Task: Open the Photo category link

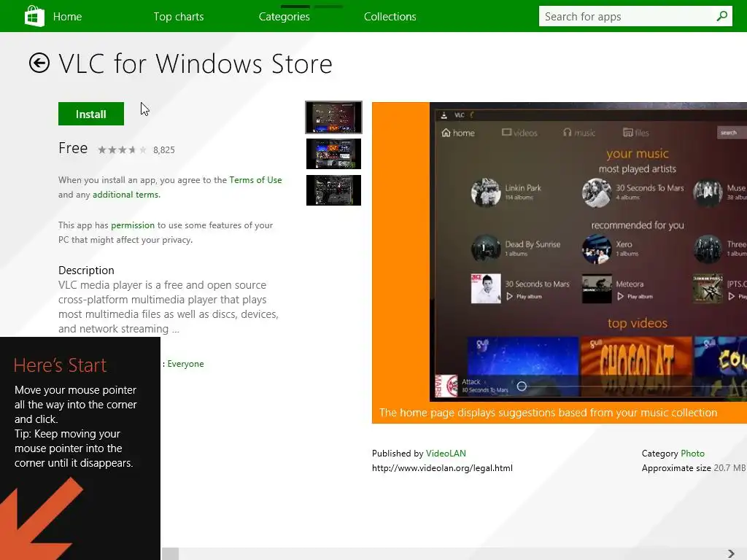Action: [693, 454]
